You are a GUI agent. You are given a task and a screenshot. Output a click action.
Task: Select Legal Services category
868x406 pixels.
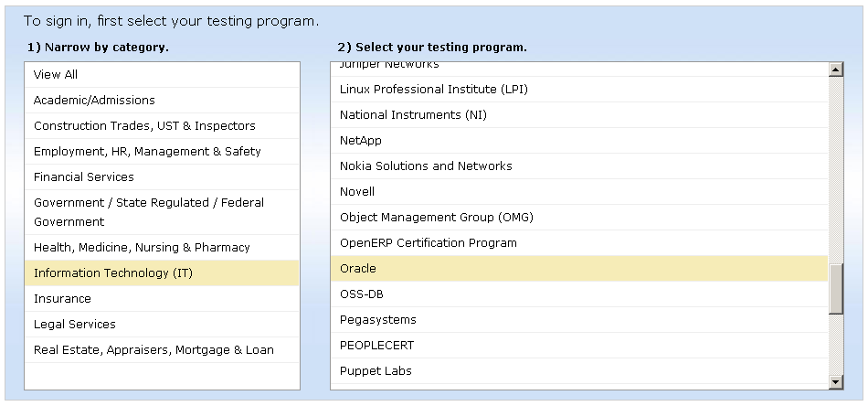75,325
